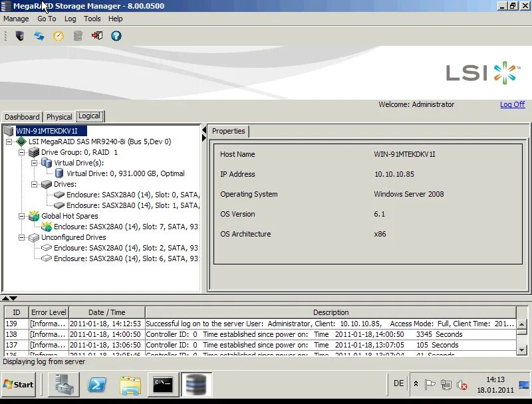Open the Manage menu
The width and height of the screenshot is (532, 404).
pyautogui.click(x=16, y=19)
